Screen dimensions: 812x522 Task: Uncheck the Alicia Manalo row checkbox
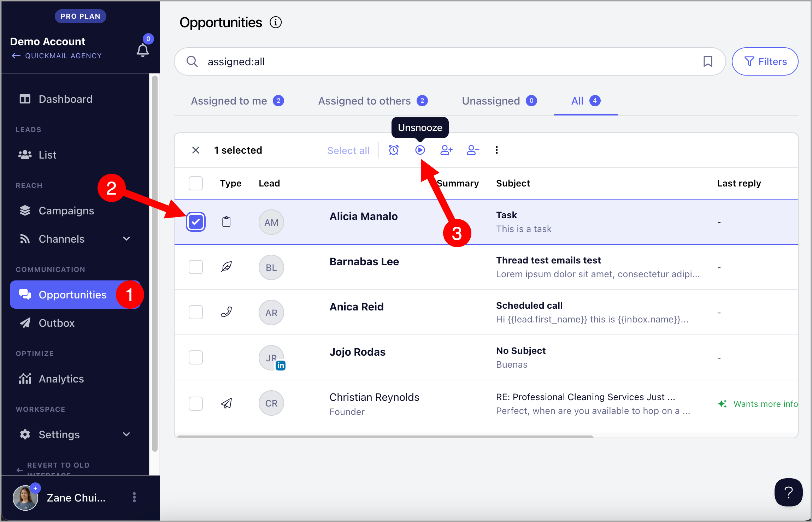[196, 222]
